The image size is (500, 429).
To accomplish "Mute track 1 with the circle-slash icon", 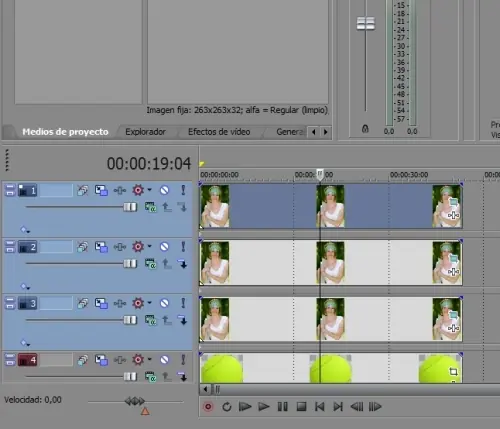I will [x=164, y=190].
